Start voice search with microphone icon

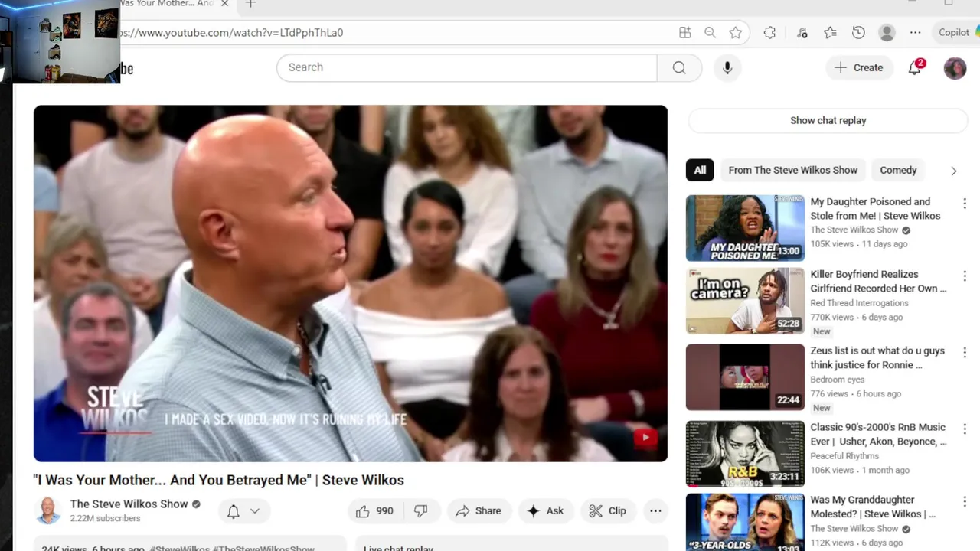pyautogui.click(x=727, y=67)
